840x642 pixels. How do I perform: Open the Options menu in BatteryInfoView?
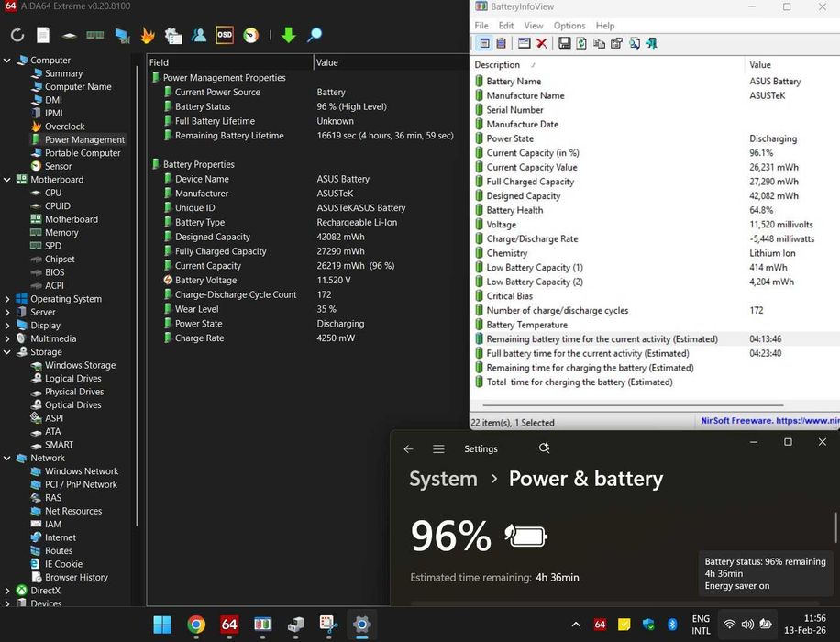point(569,26)
